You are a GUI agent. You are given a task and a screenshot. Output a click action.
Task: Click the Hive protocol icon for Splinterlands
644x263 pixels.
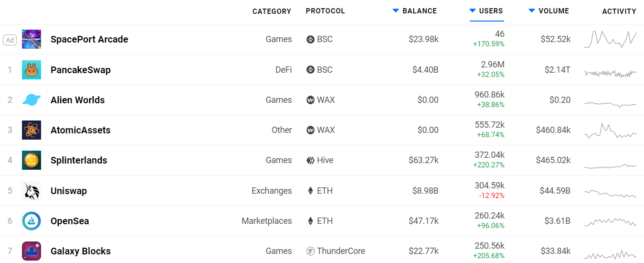click(x=310, y=160)
